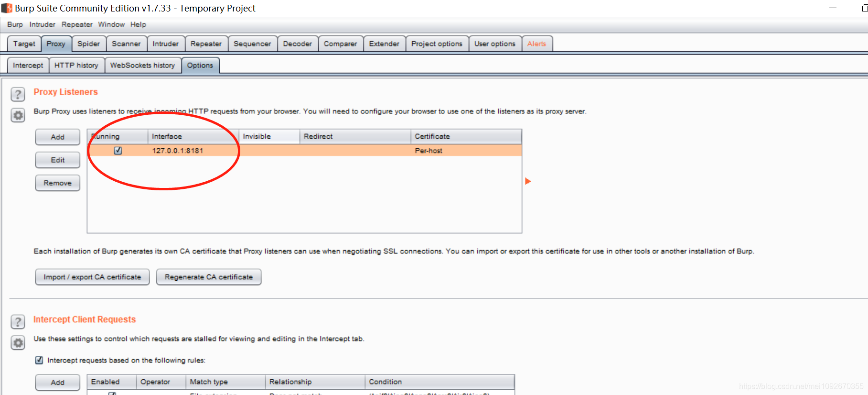This screenshot has height=395, width=868.
Task: Sort listeners by Certificate column
Action: coord(466,136)
